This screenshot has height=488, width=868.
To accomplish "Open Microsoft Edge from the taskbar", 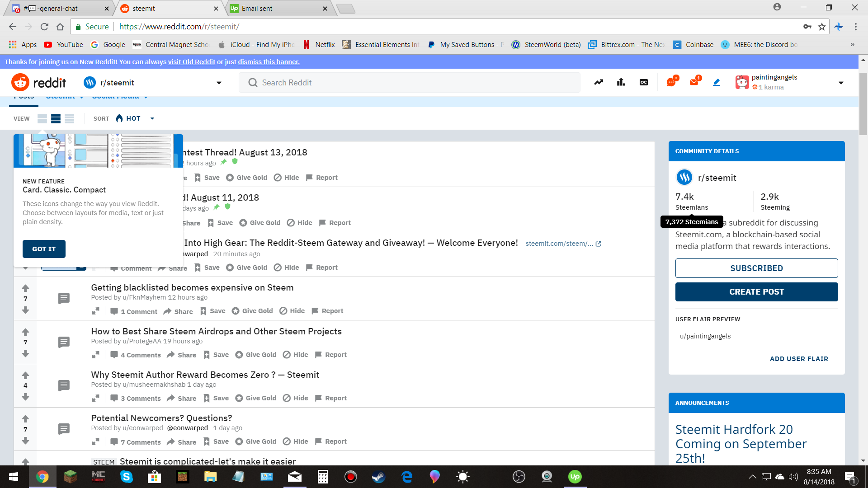I will (x=407, y=477).
